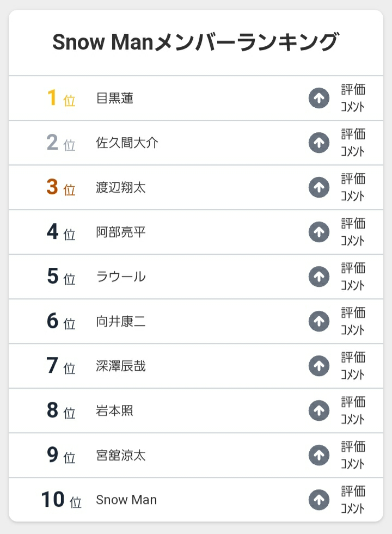Click the upvote arrow for ラウール
This screenshot has height=534, width=392.
319,277
